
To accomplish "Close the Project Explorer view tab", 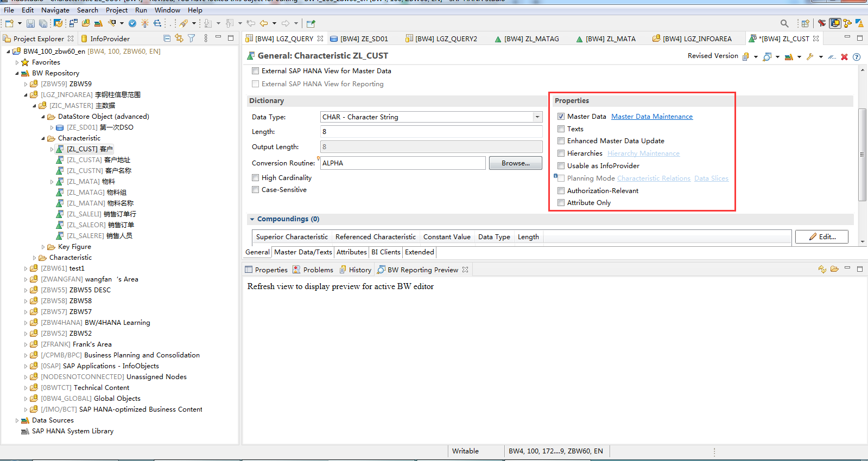I will 71,39.
